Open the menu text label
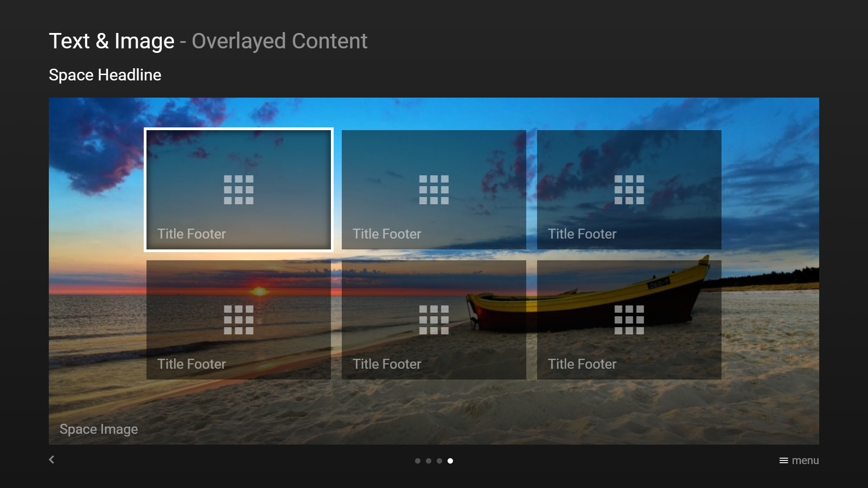Screen dimensions: 868x488 click(805, 460)
